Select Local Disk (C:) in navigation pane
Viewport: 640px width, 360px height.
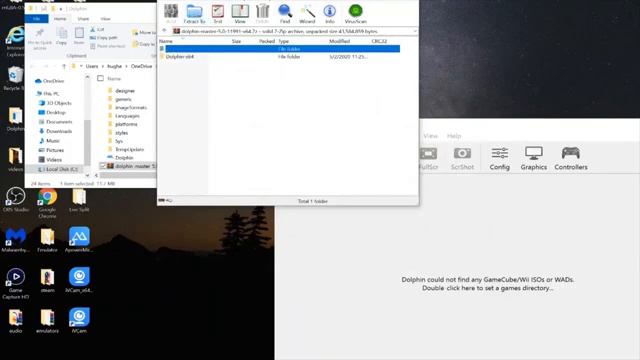point(58,169)
